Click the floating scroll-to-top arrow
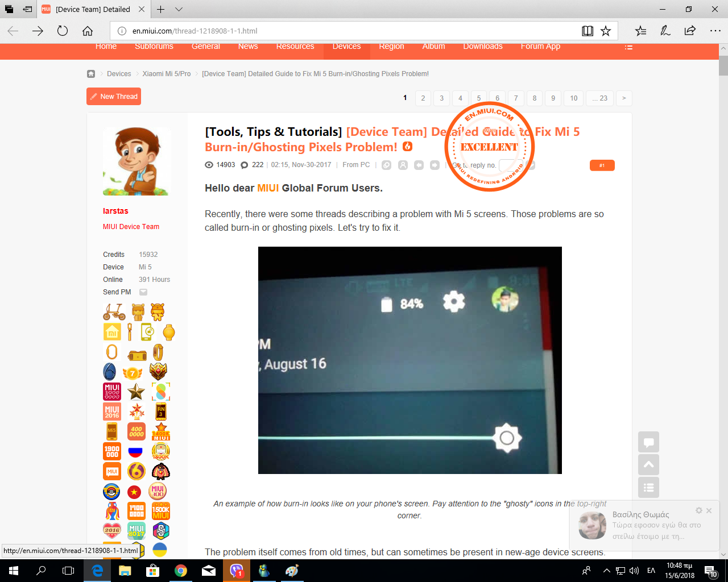The width and height of the screenshot is (728, 582). pyautogui.click(x=648, y=465)
